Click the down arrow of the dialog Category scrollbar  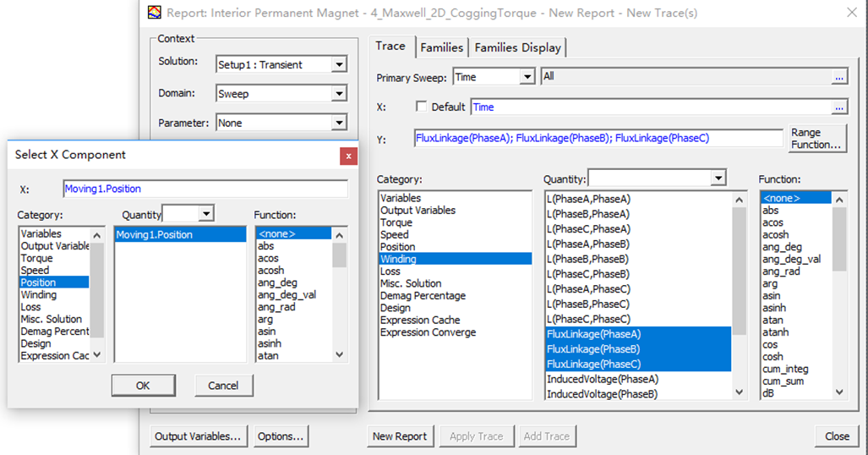(97, 354)
